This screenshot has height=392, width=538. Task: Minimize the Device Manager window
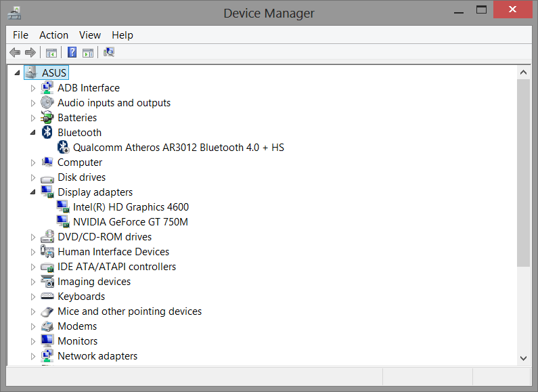(x=459, y=12)
